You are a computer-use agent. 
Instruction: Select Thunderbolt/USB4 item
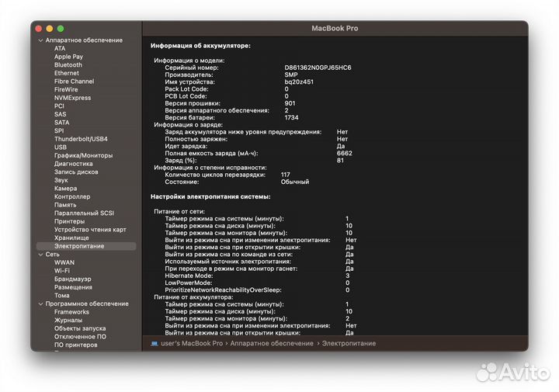tap(81, 139)
